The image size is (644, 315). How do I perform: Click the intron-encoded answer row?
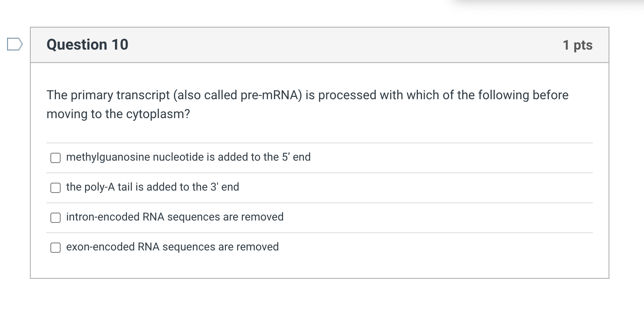click(x=174, y=217)
